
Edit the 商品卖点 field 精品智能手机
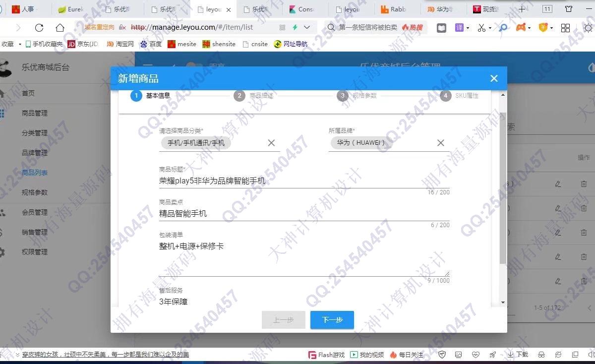click(304, 214)
